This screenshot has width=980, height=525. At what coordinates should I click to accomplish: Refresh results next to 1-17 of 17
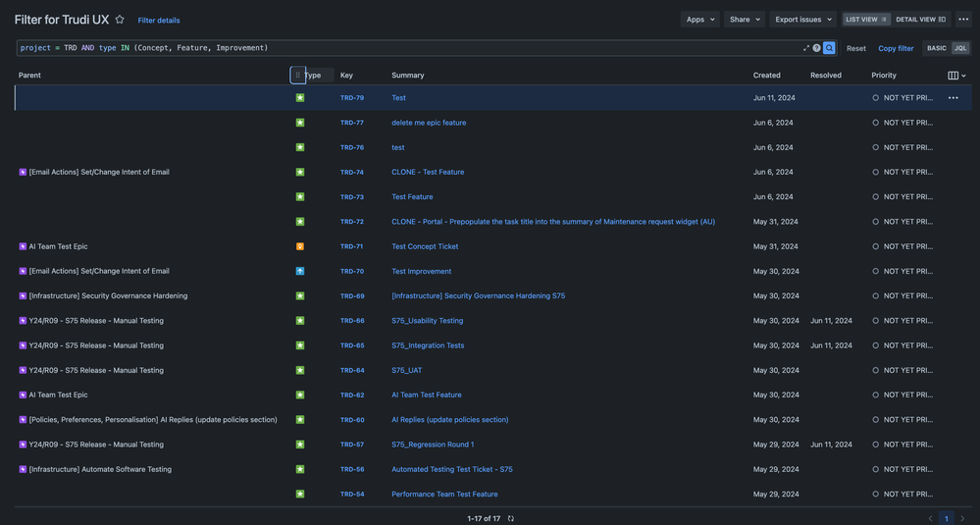coord(511,518)
